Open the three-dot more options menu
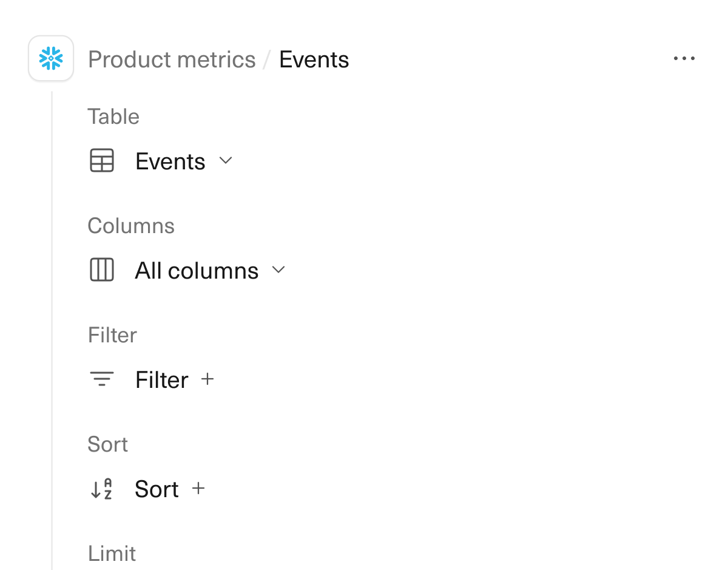The image size is (728, 570). pyautogui.click(x=684, y=59)
